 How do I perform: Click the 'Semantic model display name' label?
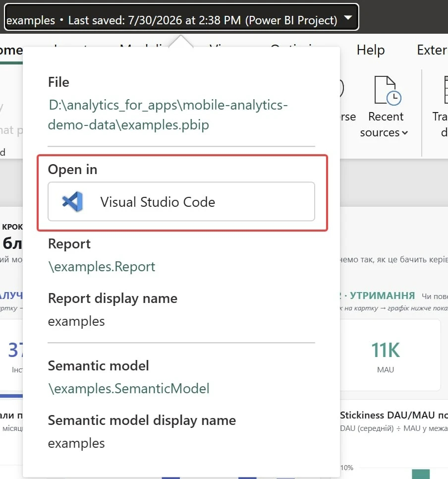(142, 420)
